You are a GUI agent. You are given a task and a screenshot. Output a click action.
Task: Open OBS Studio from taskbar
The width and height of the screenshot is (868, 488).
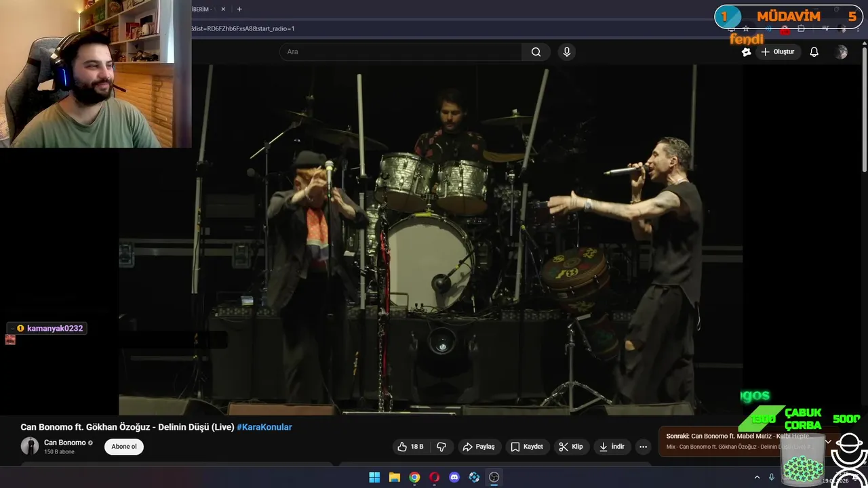tap(494, 477)
